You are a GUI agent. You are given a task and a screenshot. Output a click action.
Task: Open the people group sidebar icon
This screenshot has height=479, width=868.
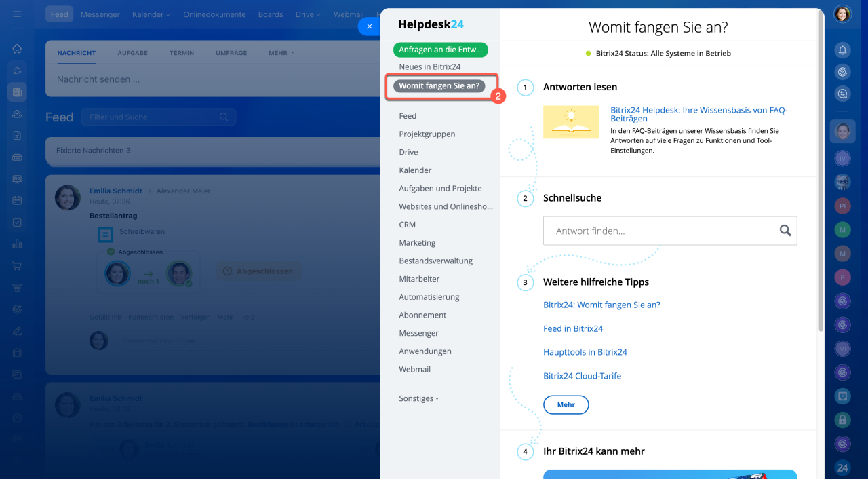(x=17, y=114)
